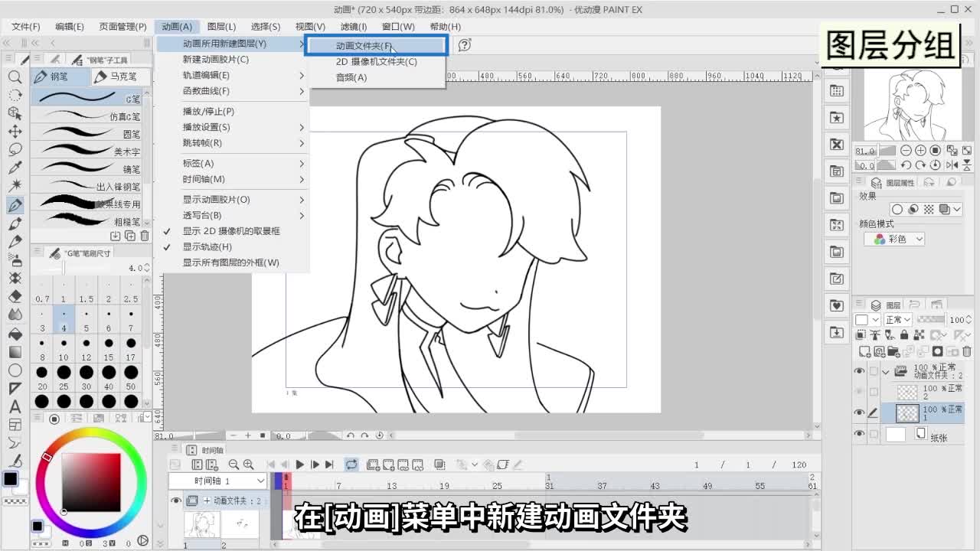Open the effect options dropdown arrow
The width and height of the screenshot is (980, 551).
point(959,209)
